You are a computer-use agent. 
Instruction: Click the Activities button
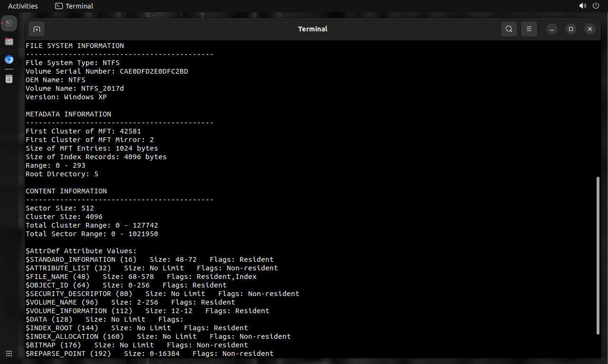[x=23, y=6]
